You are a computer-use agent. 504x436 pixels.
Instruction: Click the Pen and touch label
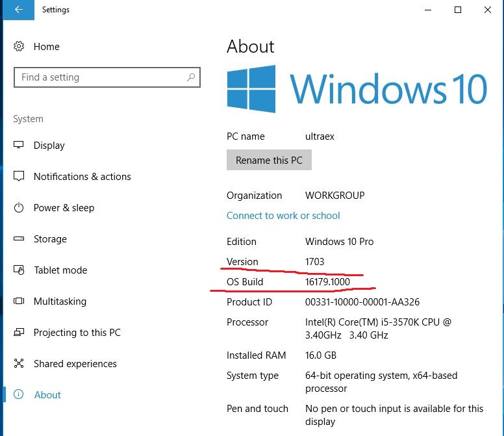pos(257,409)
